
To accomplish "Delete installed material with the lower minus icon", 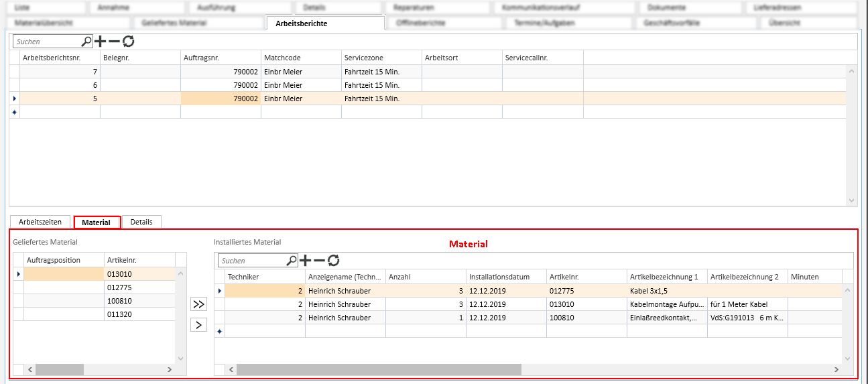I will [320, 261].
